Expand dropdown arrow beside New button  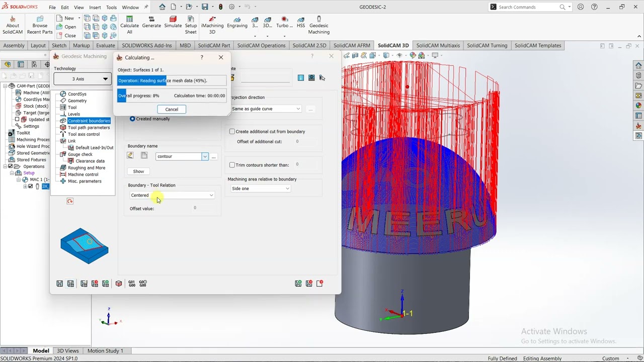(79, 18)
